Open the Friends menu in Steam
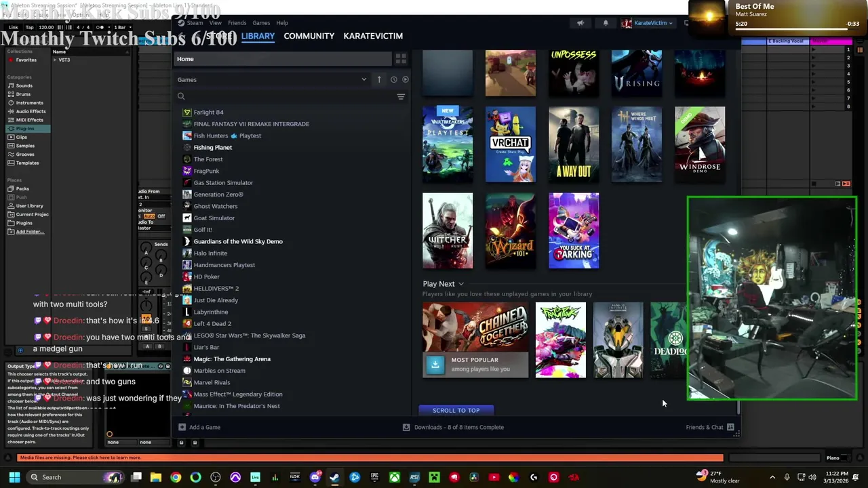Image resolution: width=868 pixels, height=488 pixels. point(237,23)
